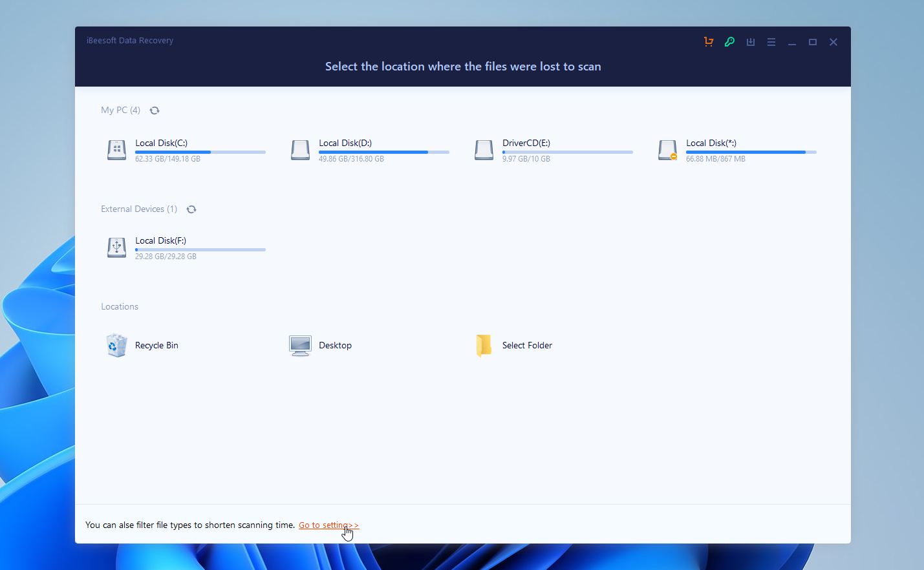Image resolution: width=924 pixels, height=570 pixels.
Task: Open the shopping cart purchase icon
Action: point(708,41)
